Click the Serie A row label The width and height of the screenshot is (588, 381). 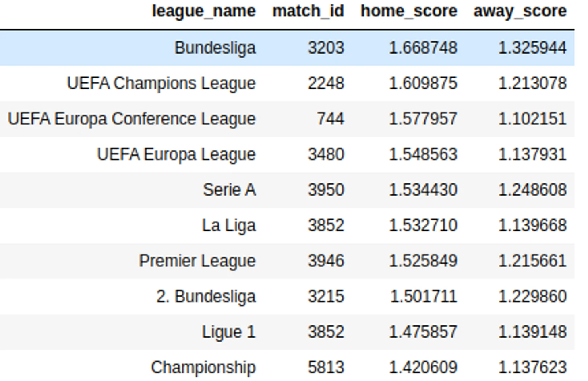tap(229, 189)
